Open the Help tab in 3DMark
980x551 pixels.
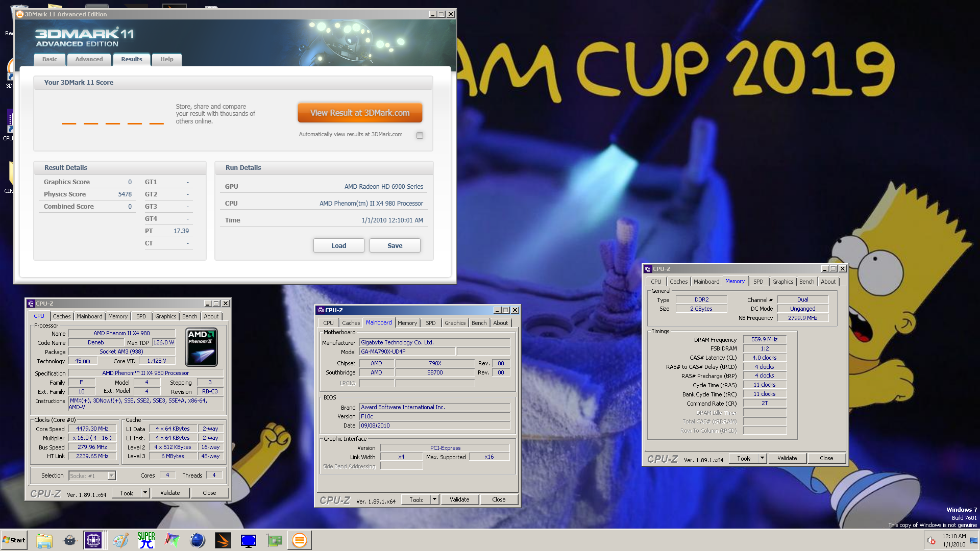(166, 60)
